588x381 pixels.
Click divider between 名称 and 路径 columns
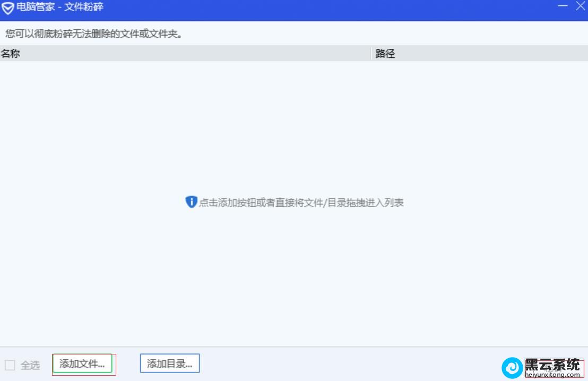click(x=370, y=54)
